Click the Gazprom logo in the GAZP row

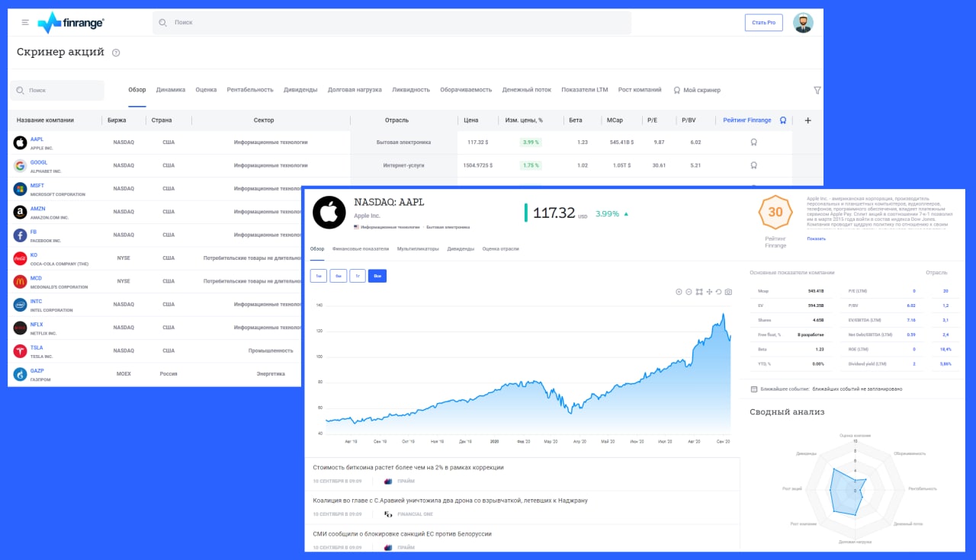[x=20, y=375]
